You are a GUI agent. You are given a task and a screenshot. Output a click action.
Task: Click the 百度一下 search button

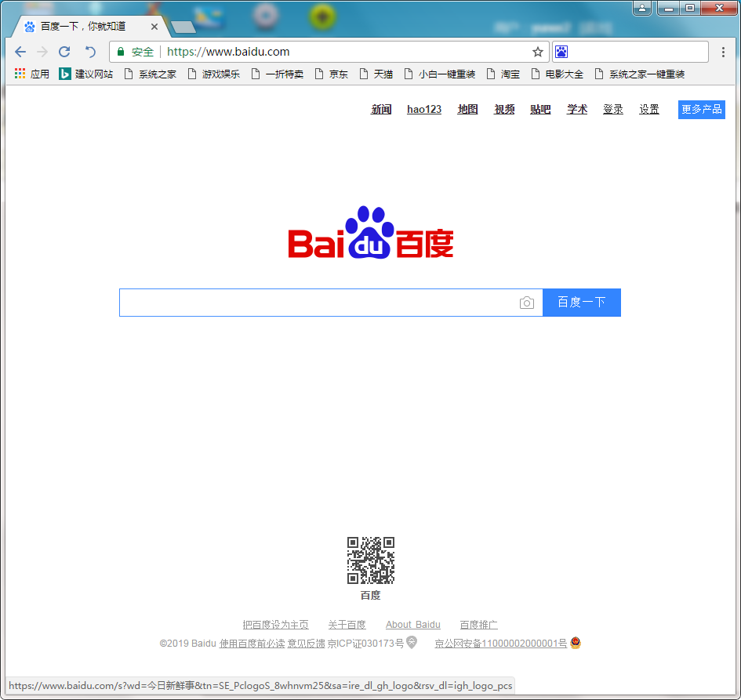coord(581,303)
